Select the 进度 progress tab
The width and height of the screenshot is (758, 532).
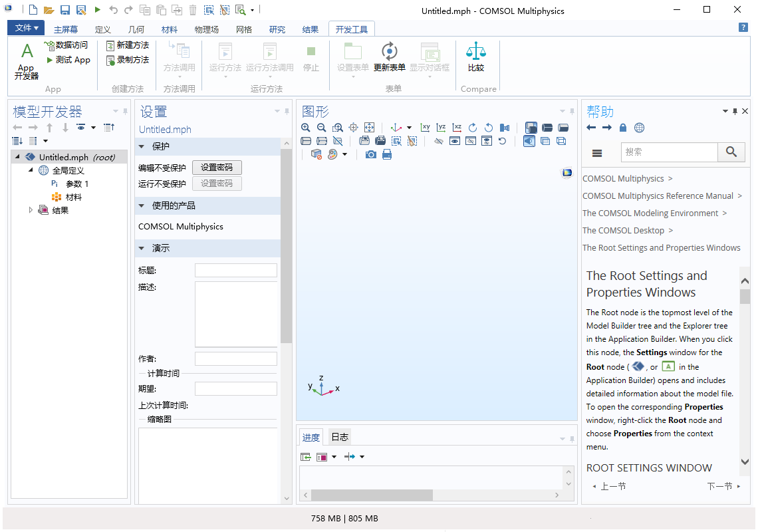(x=311, y=437)
